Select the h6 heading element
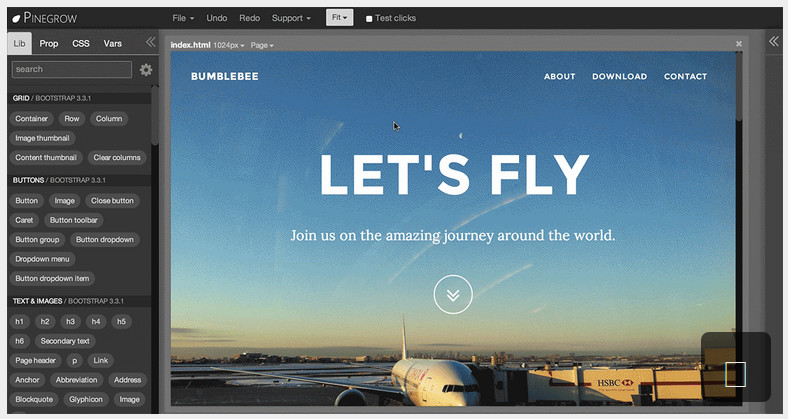Screen dimensions: 788x419 [x=19, y=341]
